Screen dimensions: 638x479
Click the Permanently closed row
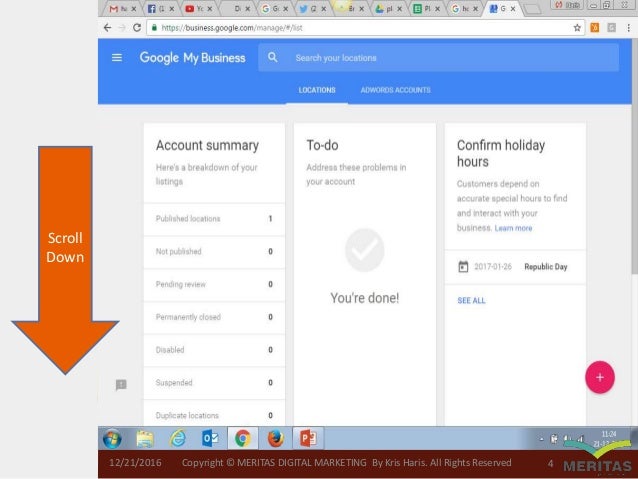coord(214,317)
